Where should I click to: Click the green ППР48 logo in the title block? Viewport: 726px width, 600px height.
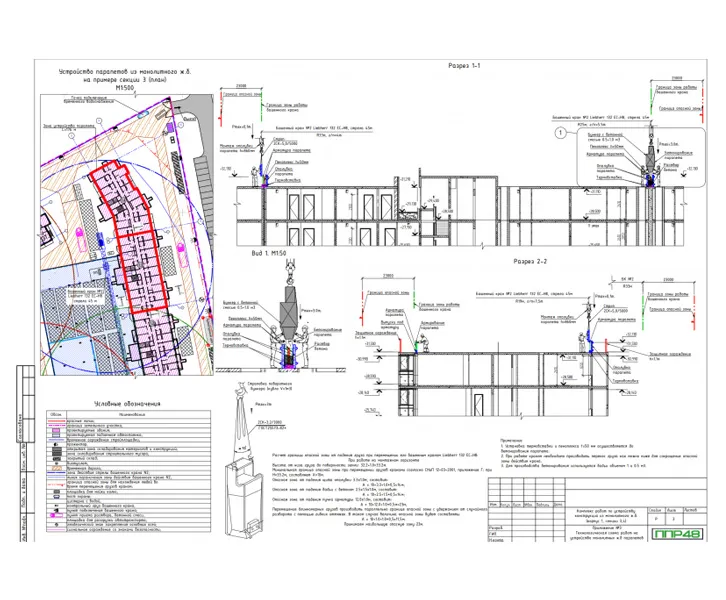click(x=677, y=534)
